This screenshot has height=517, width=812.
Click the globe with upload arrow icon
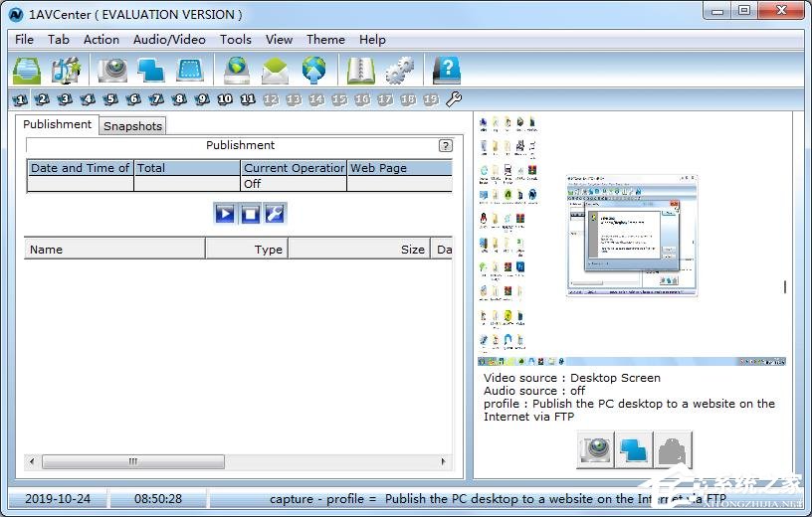pyautogui.click(x=314, y=71)
